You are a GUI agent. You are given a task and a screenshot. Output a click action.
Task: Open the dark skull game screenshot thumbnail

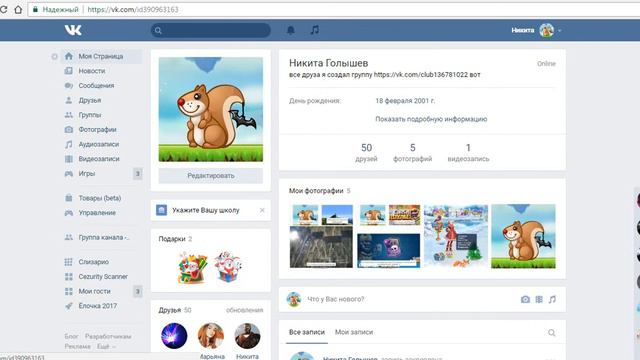[388, 251]
